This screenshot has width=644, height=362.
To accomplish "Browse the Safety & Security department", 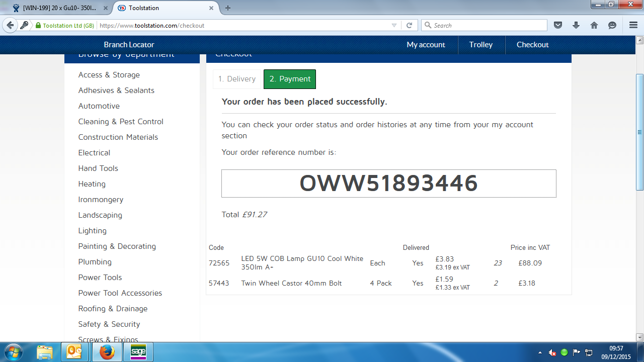I will (x=109, y=324).
